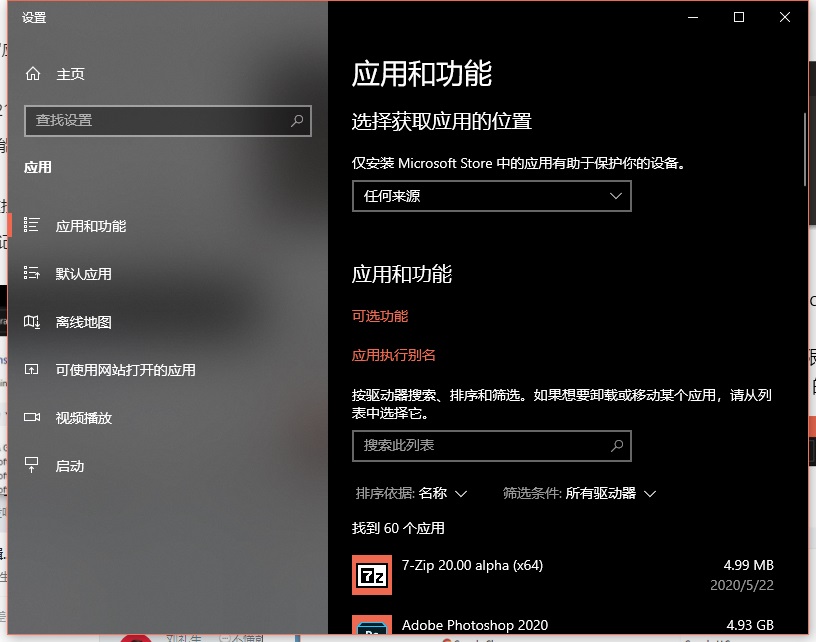The height and width of the screenshot is (642, 816).
Task: Select 视频播放 in the sidebar
Action: tap(168, 418)
